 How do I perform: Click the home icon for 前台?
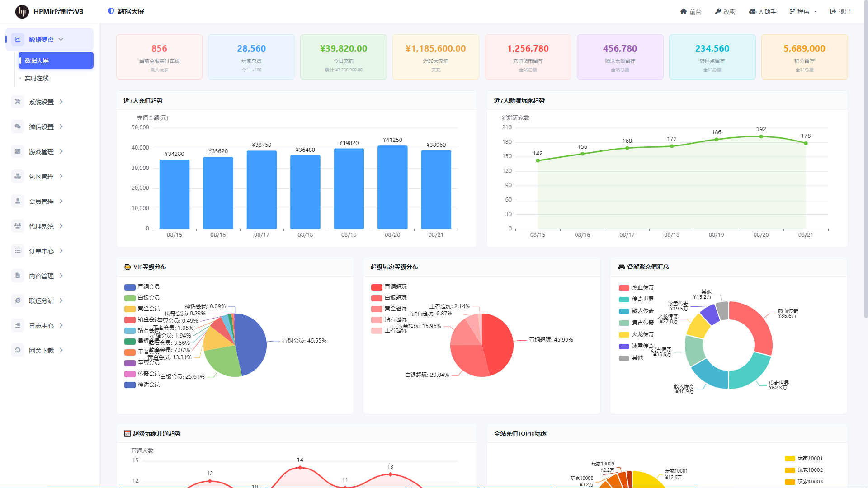684,12
